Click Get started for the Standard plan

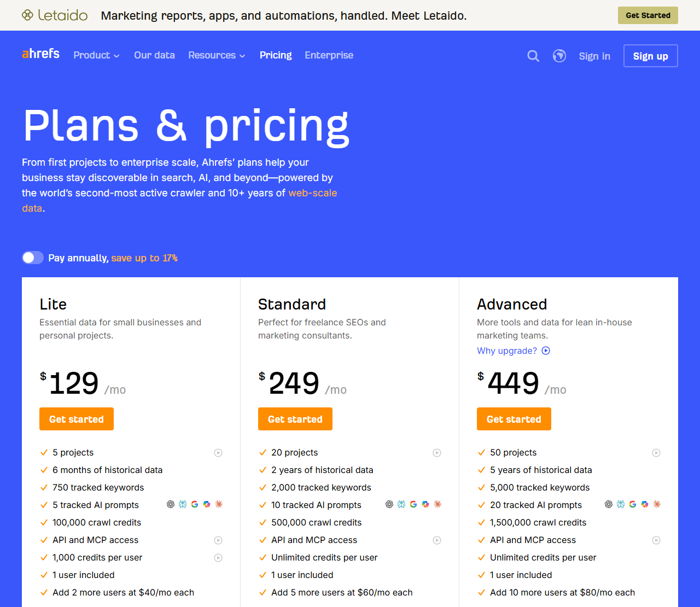[x=295, y=419]
